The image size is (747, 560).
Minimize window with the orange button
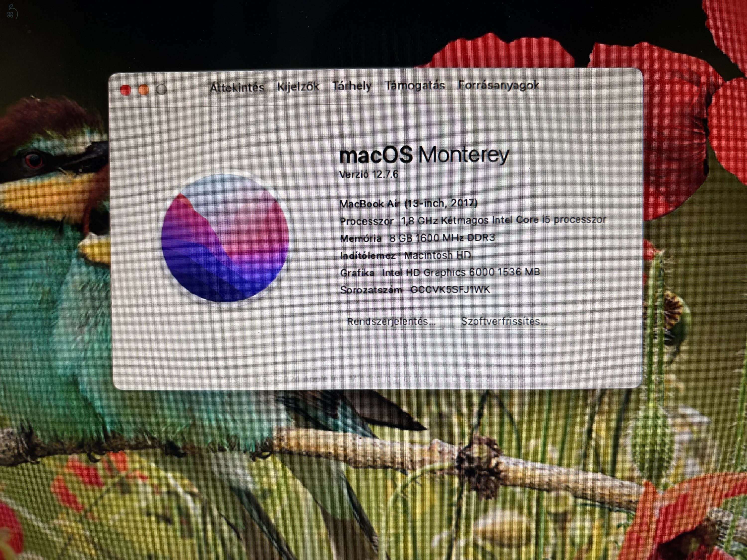pos(144,90)
